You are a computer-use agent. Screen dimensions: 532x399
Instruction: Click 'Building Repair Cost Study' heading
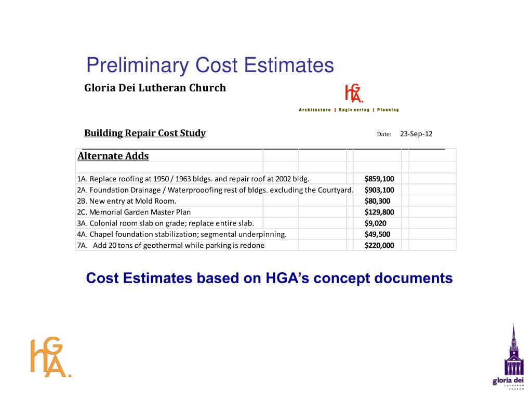pyautogui.click(x=145, y=133)
